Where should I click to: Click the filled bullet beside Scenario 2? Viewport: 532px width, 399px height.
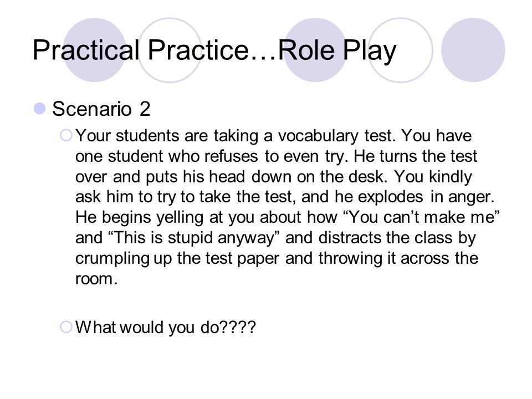coord(40,109)
